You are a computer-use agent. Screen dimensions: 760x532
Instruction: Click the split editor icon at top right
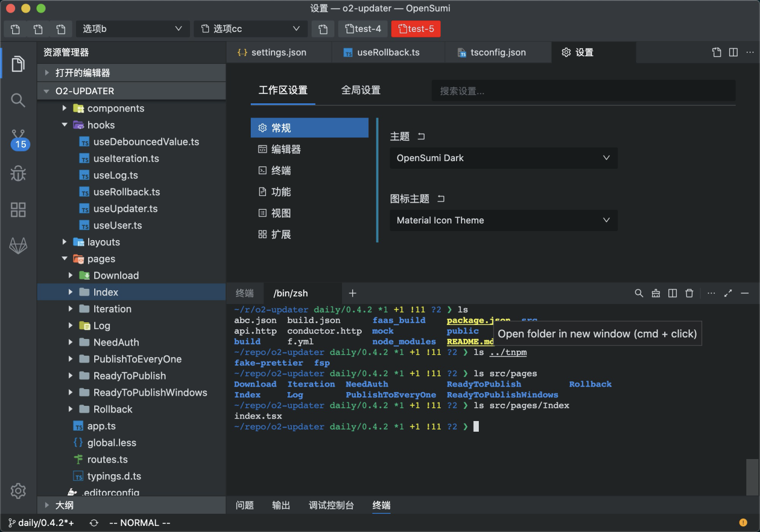click(x=733, y=52)
